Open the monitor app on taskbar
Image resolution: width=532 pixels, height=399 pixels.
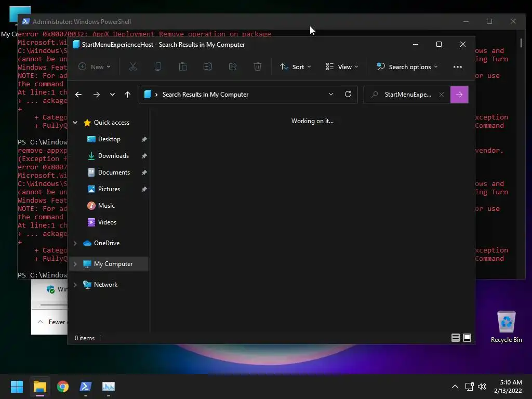pos(109,387)
